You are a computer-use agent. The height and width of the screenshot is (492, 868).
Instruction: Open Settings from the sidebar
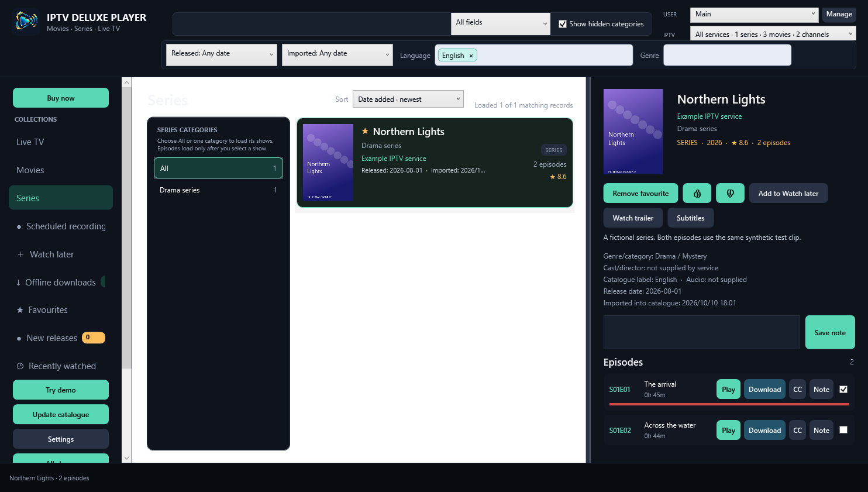pos(61,439)
